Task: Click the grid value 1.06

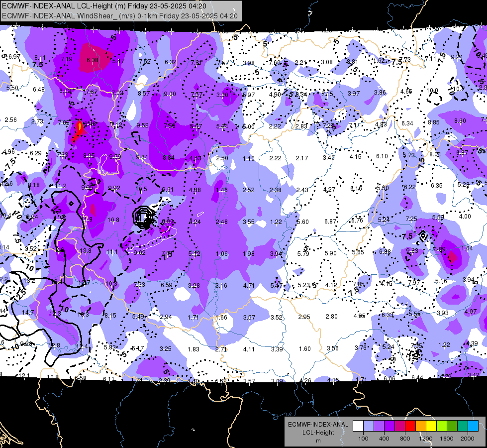Action: pos(222,254)
